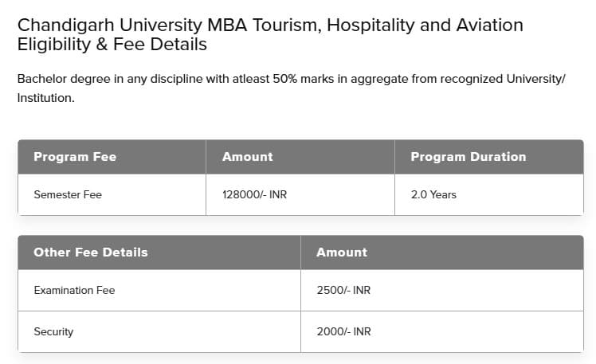This screenshot has width=596, height=364.
Task: Select the "Semester Fee" table cell
Action: tap(68, 194)
